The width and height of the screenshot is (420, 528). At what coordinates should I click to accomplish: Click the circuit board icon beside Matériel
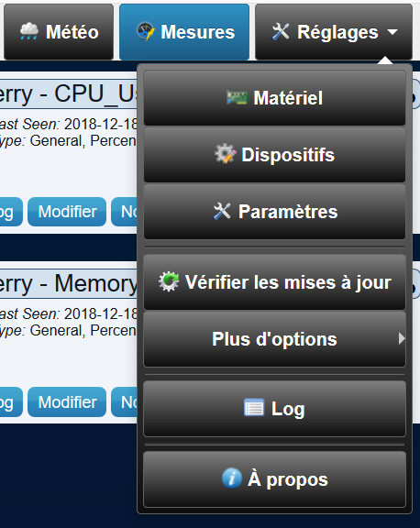(238, 98)
